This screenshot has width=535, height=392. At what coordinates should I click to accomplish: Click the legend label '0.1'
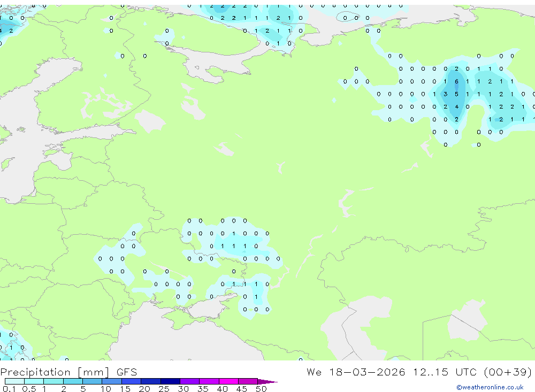click(9, 389)
